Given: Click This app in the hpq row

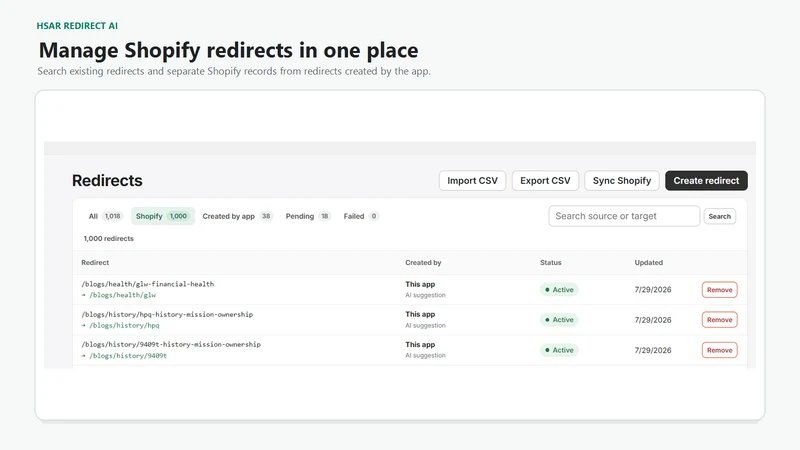Looking at the screenshot, I should (x=420, y=314).
